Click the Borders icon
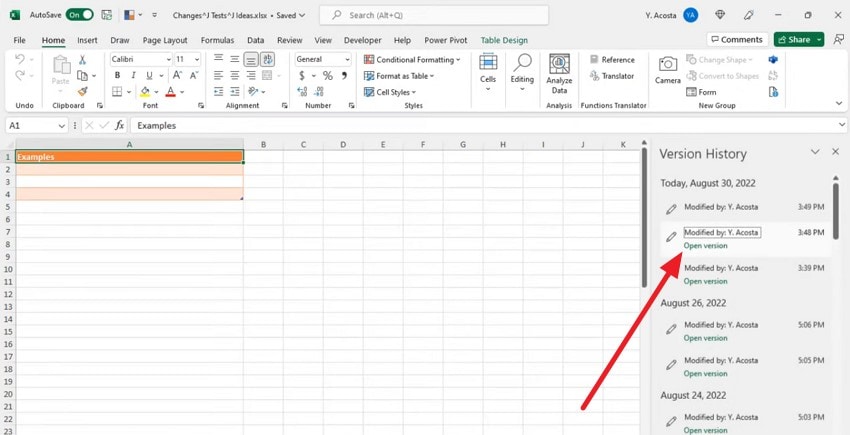This screenshot has width=850, height=435. pyautogui.click(x=118, y=92)
